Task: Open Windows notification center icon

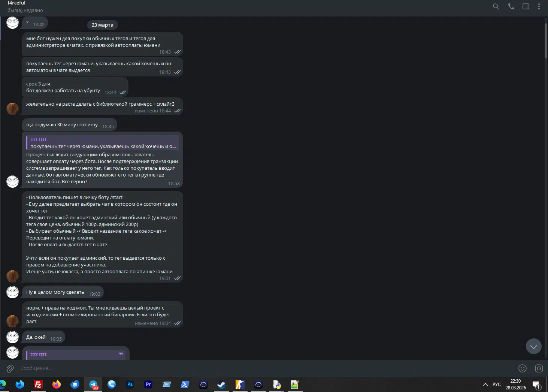Action: point(536,385)
